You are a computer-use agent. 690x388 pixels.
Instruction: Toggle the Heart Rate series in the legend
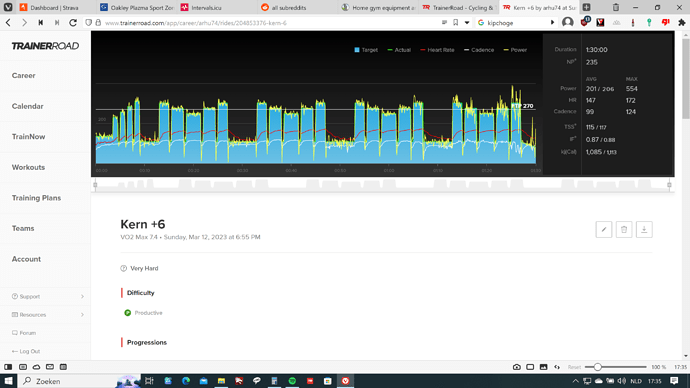437,50
